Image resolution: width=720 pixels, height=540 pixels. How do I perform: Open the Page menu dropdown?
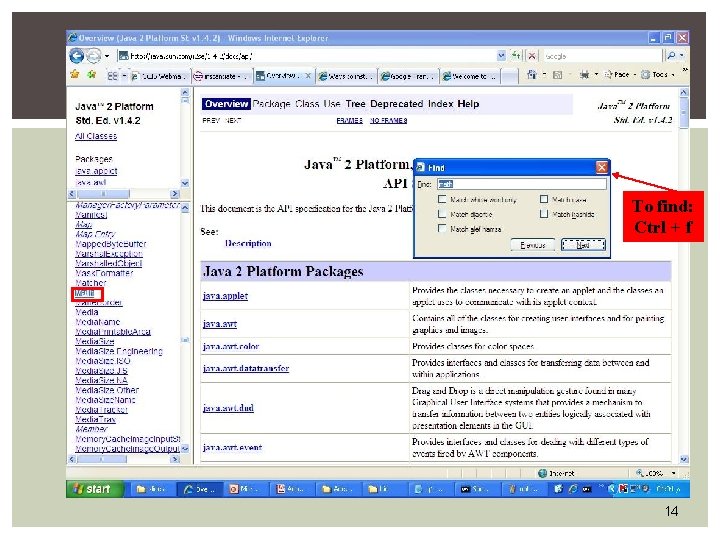[x=620, y=74]
